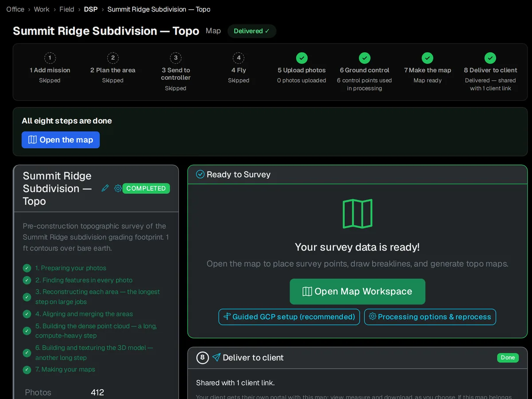The image size is (532, 399).
Task: Click '0 photos uploaded' status text
Action: click(x=301, y=80)
